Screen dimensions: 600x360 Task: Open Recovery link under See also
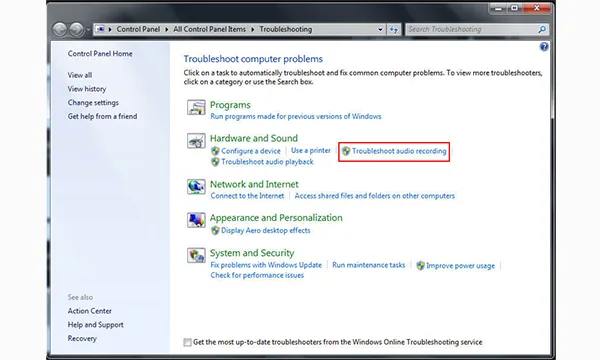[82, 339]
